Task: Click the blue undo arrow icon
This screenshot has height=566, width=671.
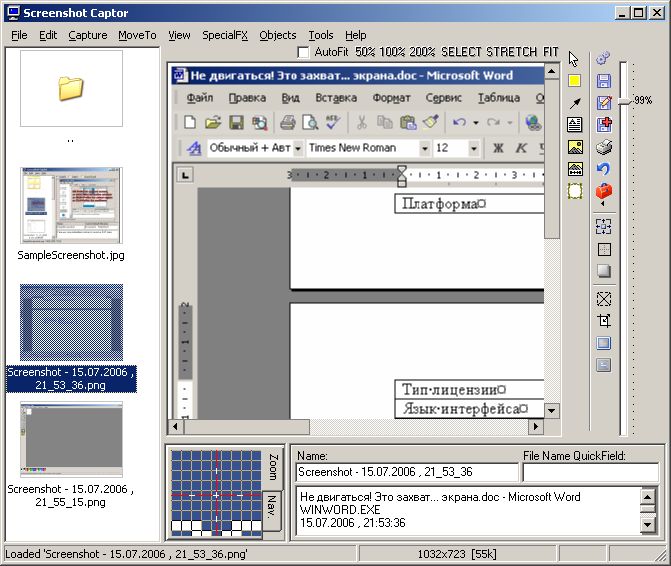Action: pyautogui.click(x=604, y=169)
